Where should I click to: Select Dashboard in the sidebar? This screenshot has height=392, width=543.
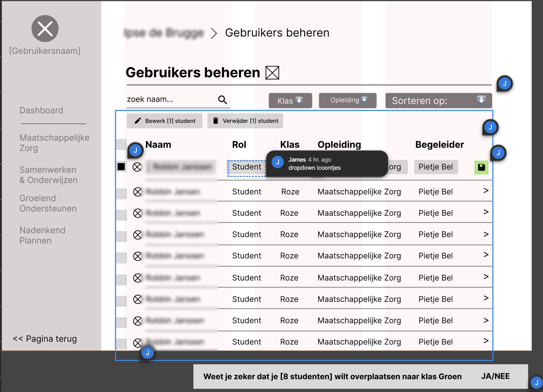(41, 110)
